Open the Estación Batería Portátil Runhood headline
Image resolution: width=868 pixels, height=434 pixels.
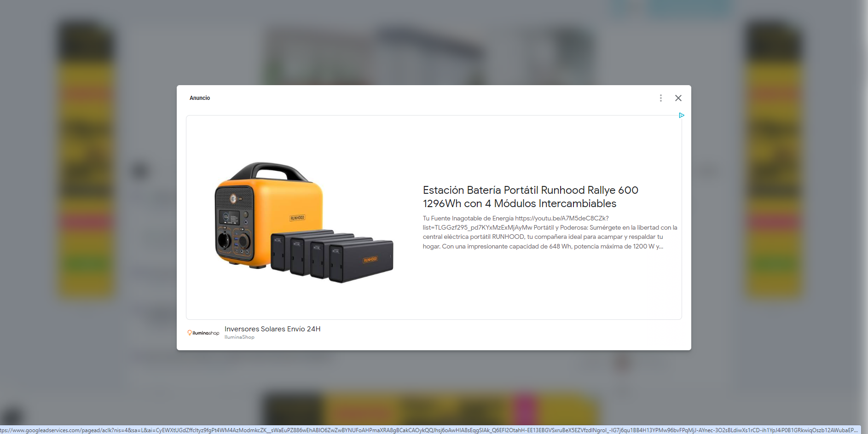click(530, 197)
